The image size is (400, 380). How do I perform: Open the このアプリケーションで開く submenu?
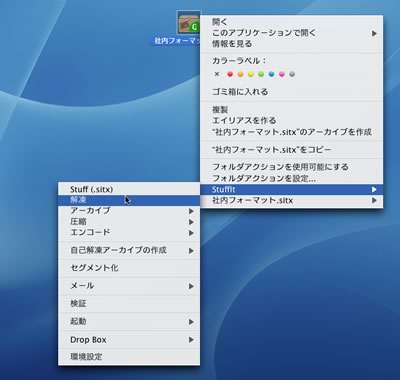click(292, 33)
